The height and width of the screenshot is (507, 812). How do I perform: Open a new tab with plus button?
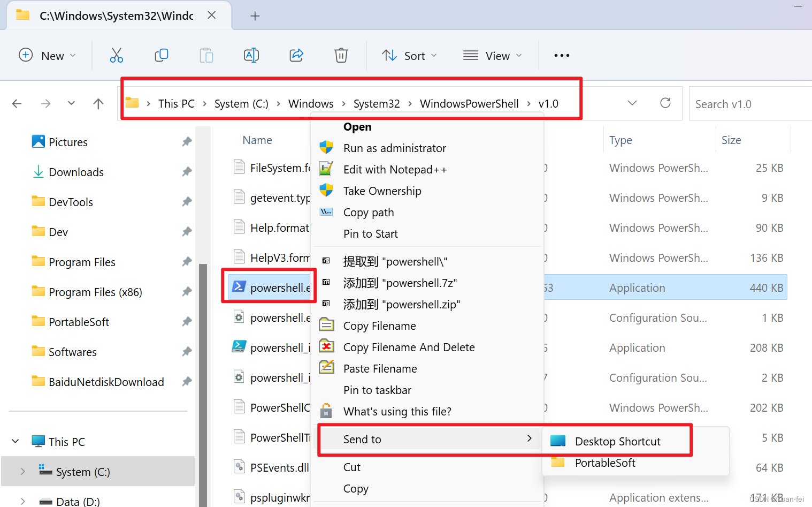[x=255, y=16]
